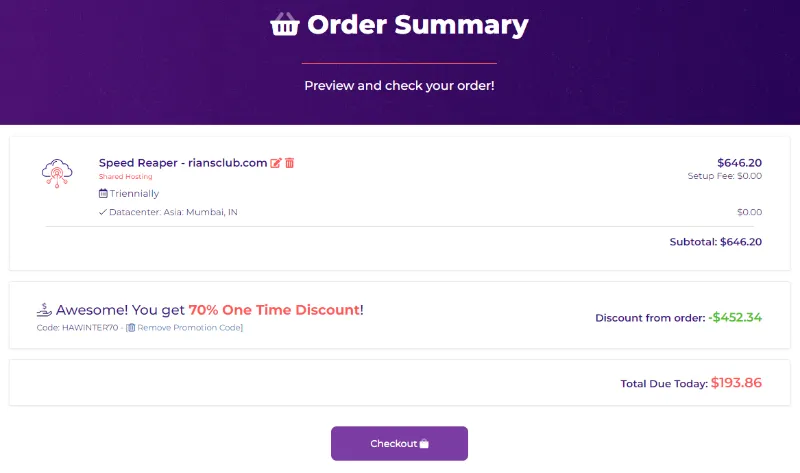
Task: Click the shopping basket icon in header
Action: pos(285,25)
